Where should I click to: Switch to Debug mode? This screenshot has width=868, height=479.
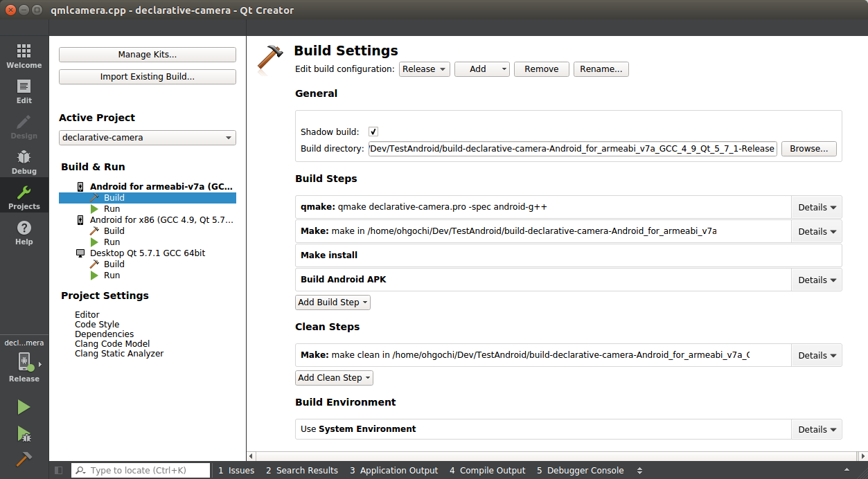tap(24, 162)
